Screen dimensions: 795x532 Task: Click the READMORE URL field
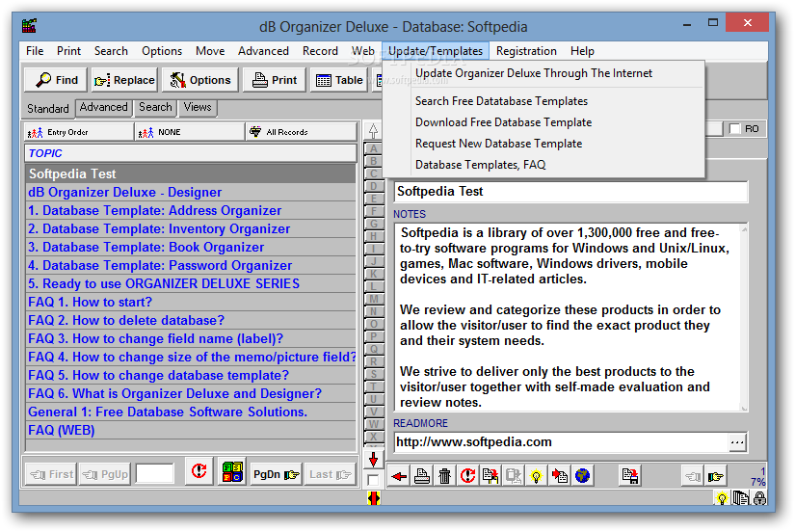point(561,442)
